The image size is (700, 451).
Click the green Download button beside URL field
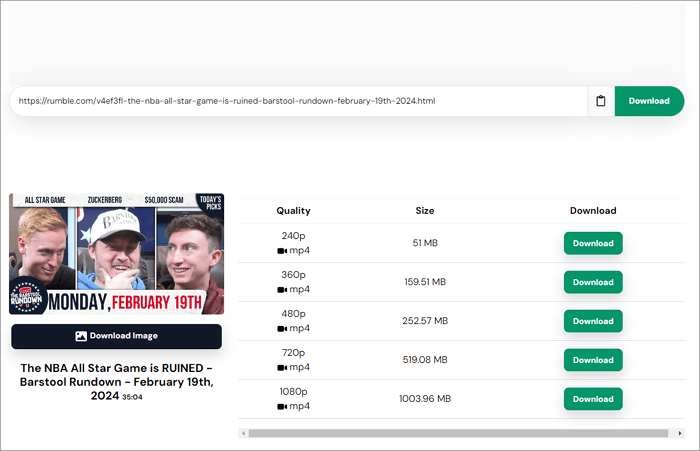point(649,101)
